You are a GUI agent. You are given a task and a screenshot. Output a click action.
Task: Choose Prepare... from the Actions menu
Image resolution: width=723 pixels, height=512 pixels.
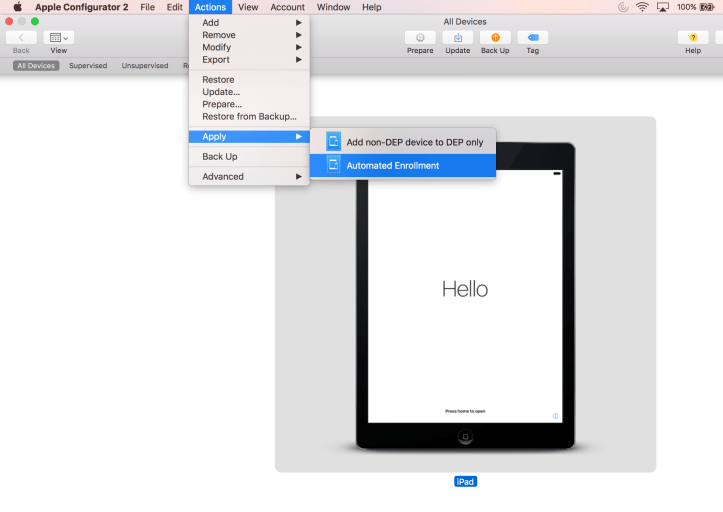point(249,104)
